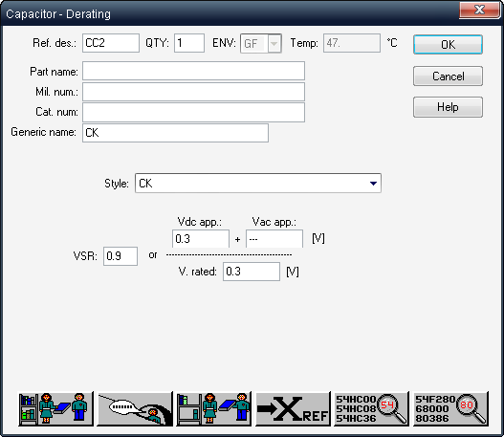Focus the Part name text field

coord(193,71)
